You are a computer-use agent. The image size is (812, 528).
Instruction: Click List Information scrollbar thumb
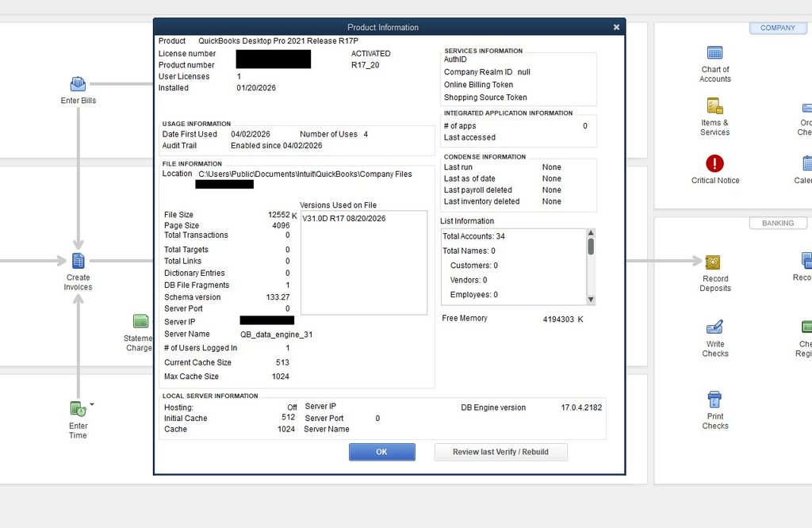[x=590, y=247]
